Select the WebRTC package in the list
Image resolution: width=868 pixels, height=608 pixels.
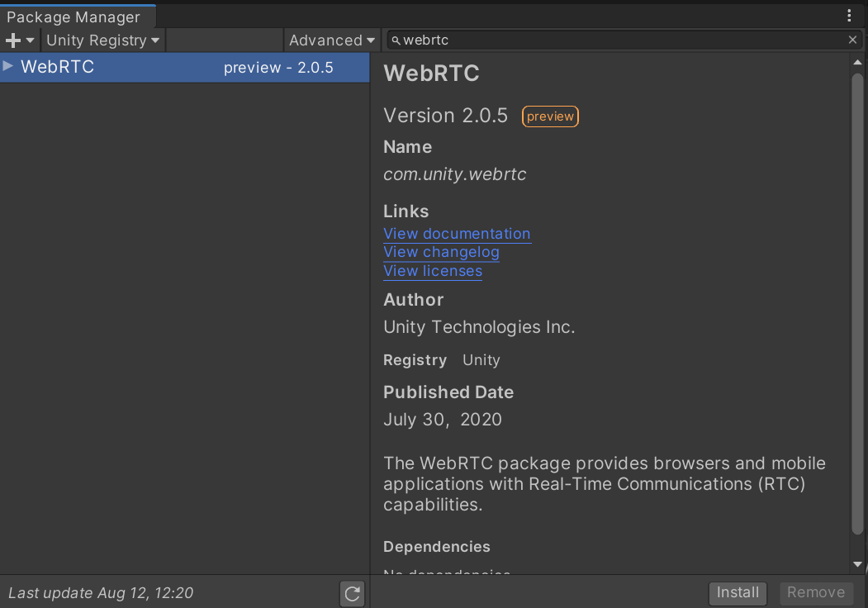click(124, 67)
